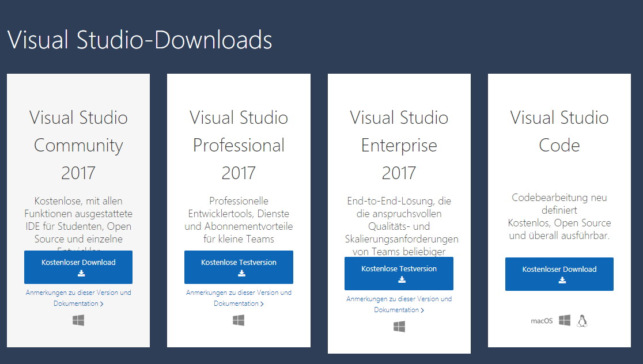Open Professional 'Anmerkungen zu dieser Version' link
The height and width of the screenshot is (364, 643).
coord(239,298)
